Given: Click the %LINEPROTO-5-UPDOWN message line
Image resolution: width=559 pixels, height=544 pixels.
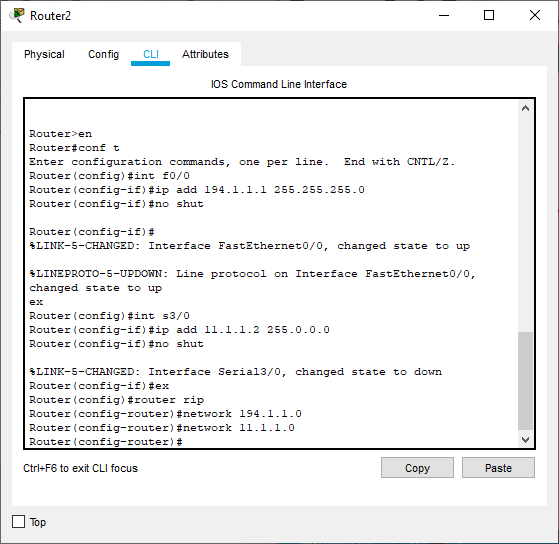Looking at the screenshot, I should [252, 281].
